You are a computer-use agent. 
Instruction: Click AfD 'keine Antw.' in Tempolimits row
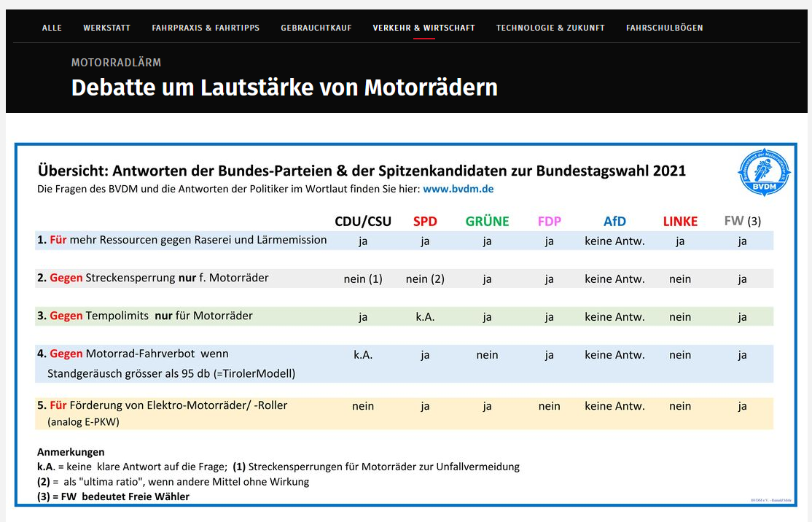pyautogui.click(x=614, y=317)
